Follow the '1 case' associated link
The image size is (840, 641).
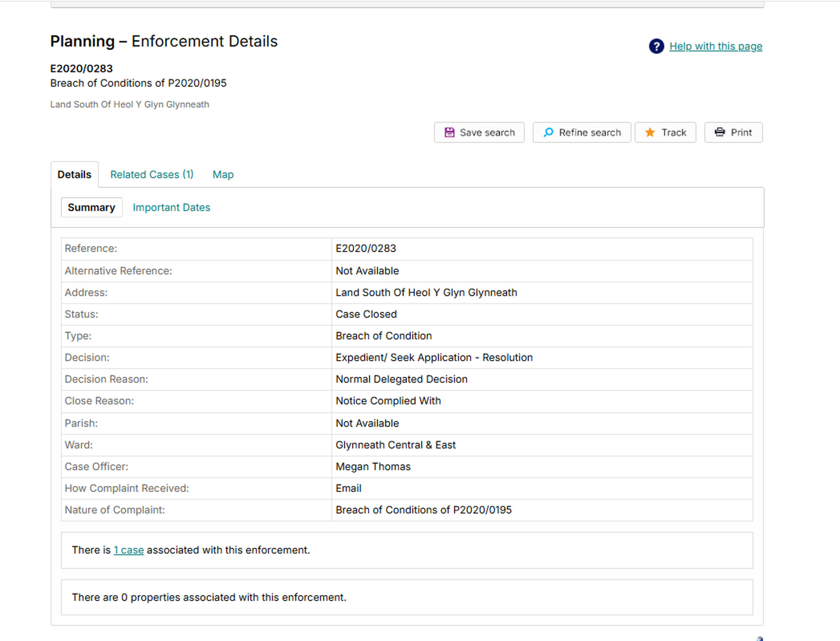point(129,550)
